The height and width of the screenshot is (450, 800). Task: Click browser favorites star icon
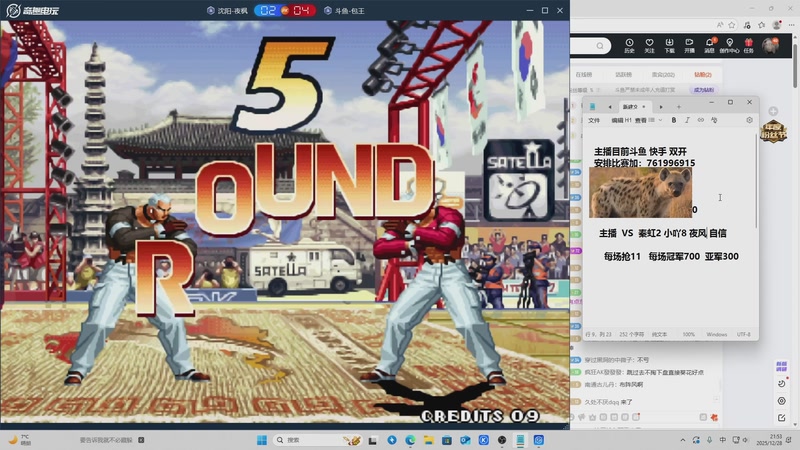click(732, 24)
